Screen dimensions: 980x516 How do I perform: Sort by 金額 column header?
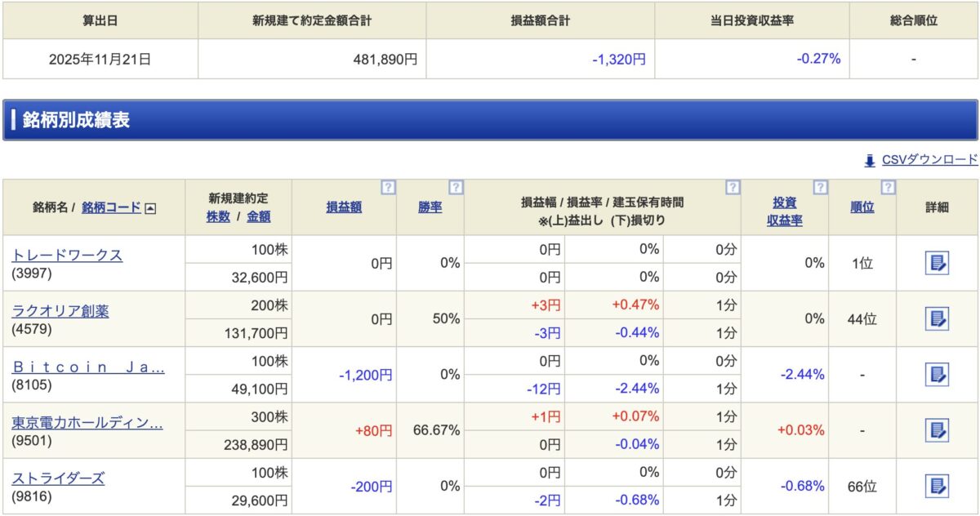[258, 216]
